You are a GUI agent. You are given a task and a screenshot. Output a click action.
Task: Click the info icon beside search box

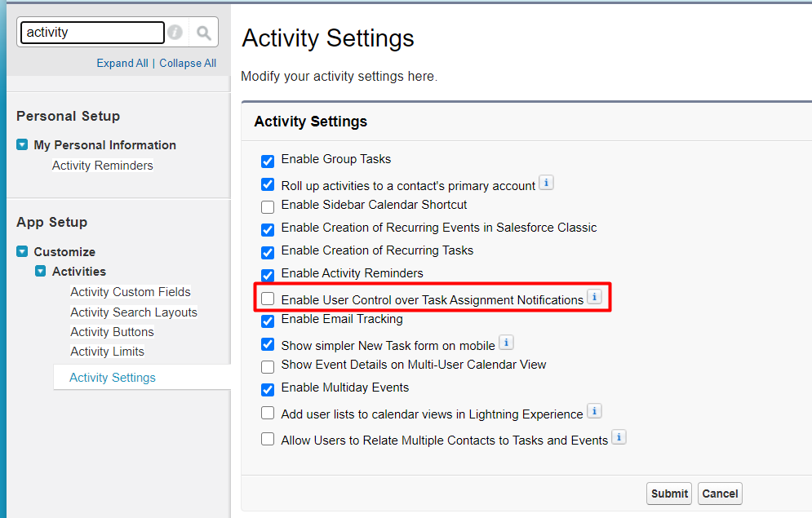(175, 32)
